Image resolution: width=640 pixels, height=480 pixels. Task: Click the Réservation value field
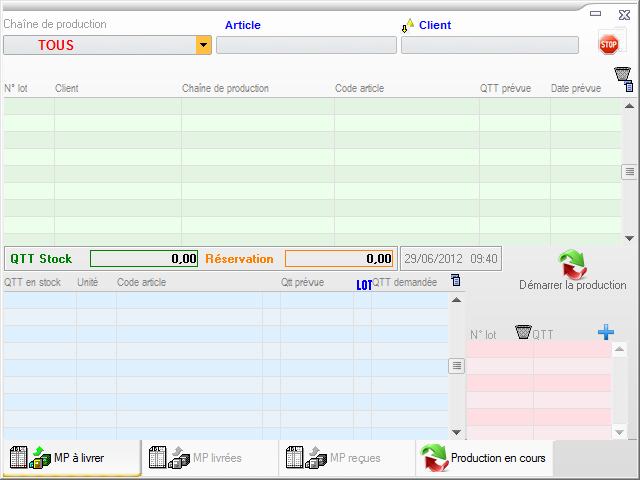(338, 259)
